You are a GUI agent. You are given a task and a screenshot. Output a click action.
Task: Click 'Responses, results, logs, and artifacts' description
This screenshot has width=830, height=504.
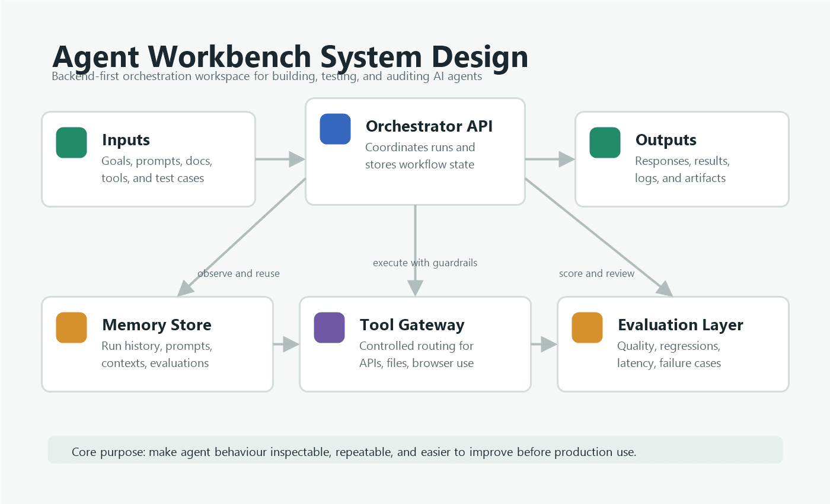point(682,170)
